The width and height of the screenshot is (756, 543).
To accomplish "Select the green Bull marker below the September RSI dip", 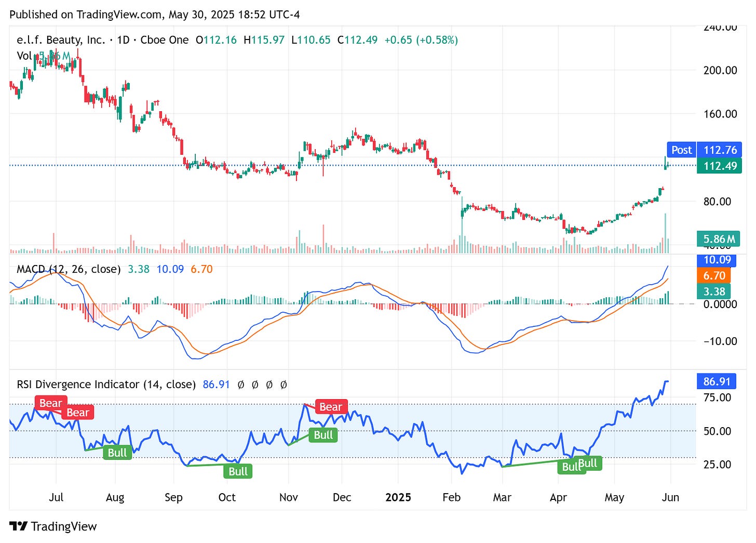I will pos(237,471).
